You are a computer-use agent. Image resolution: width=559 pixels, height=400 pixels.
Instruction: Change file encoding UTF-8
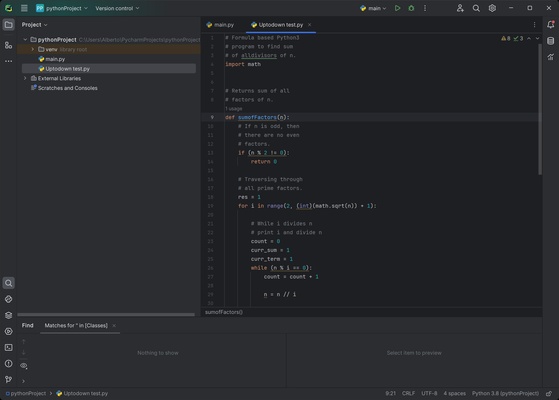click(429, 394)
